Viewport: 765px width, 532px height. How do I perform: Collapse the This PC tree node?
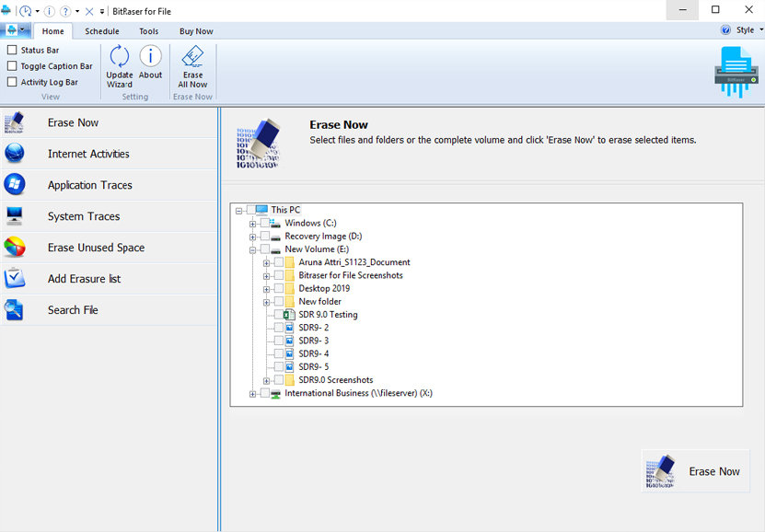click(x=238, y=211)
